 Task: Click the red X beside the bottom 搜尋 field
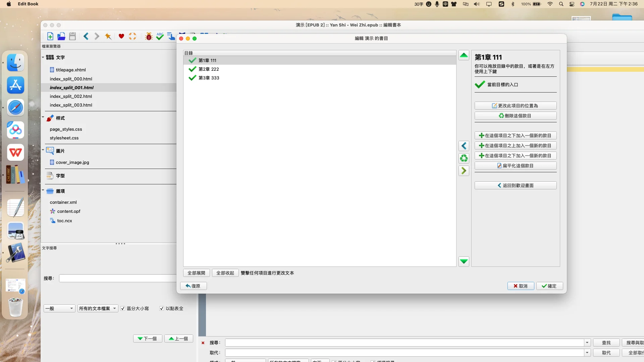click(x=203, y=343)
